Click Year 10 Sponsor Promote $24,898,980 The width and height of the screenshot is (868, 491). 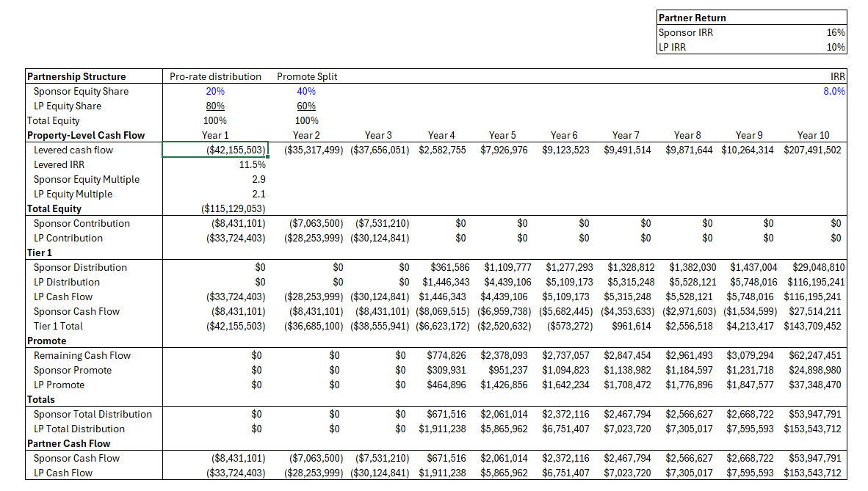click(x=815, y=371)
